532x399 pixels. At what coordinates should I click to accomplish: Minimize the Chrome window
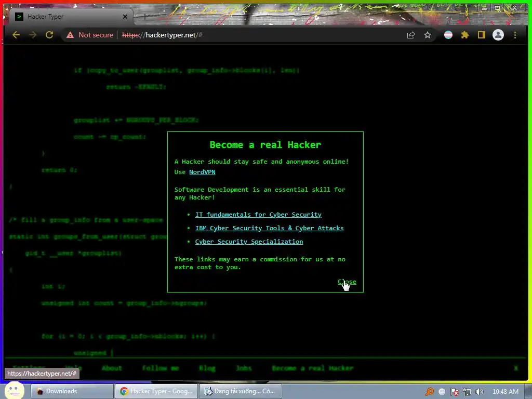pos(484,8)
